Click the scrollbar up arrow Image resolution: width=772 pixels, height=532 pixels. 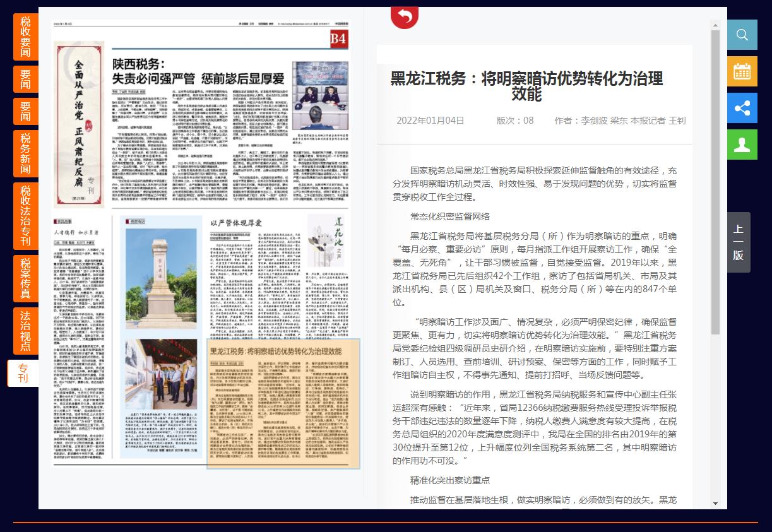(x=715, y=26)
